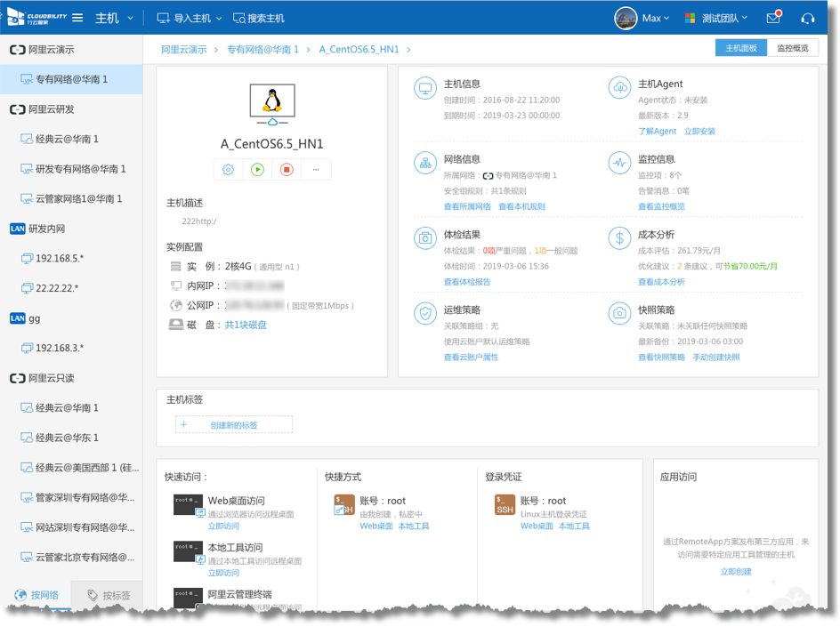
Task: Click the SSH icon under 快捷方式
Action: click(x=344, y=505)
